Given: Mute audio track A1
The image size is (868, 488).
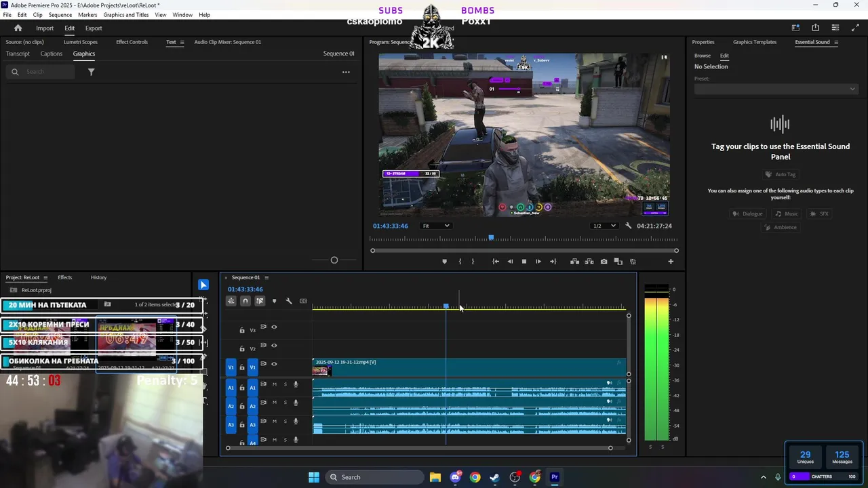Looking at the screenshot, I should (274, 384).
